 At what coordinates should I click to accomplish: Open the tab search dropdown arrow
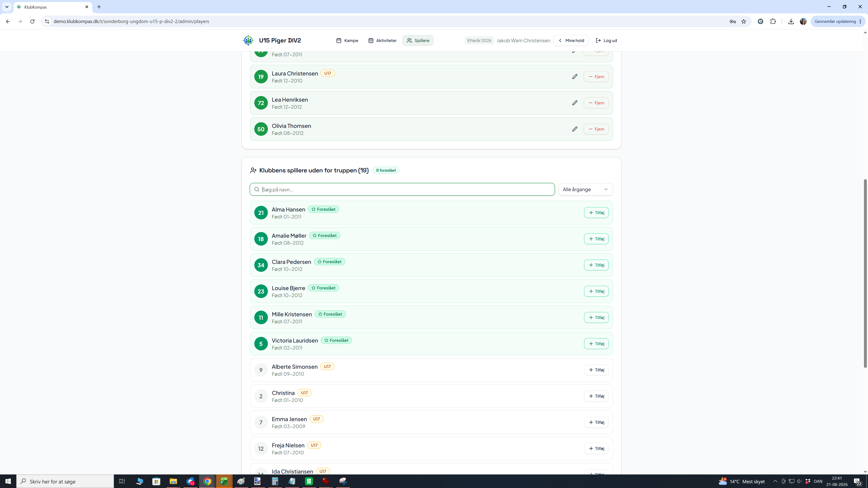[7, 7]
